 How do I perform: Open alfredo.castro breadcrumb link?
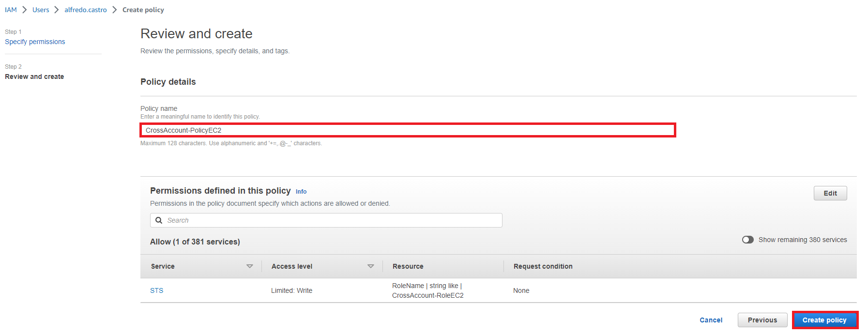pyautogui.click(x=86, y=10)
